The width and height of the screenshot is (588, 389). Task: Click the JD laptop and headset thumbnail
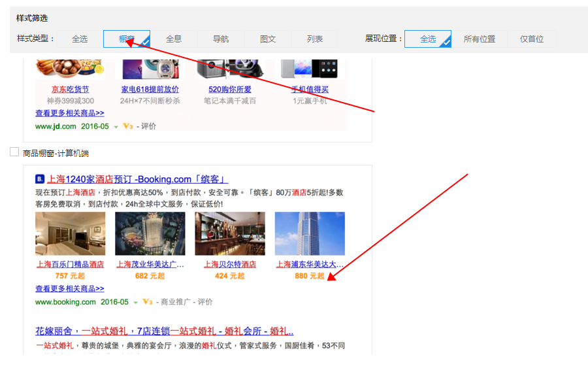(x=230, y=69)
